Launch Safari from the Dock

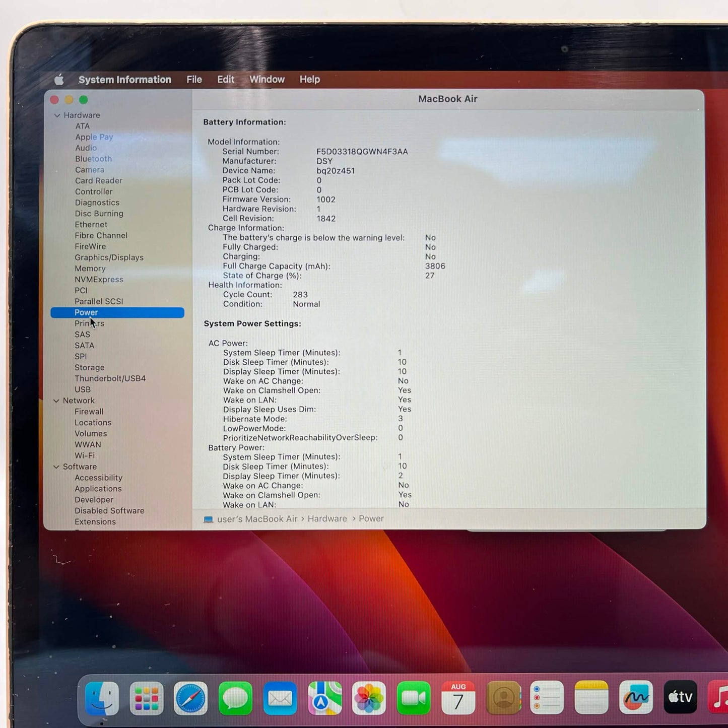(x=191, y=699)
